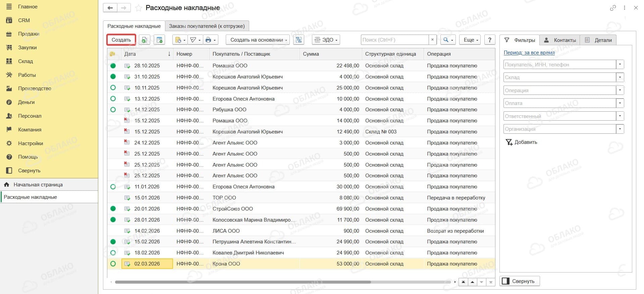Click Добавить to add a filter

(522, 142)
